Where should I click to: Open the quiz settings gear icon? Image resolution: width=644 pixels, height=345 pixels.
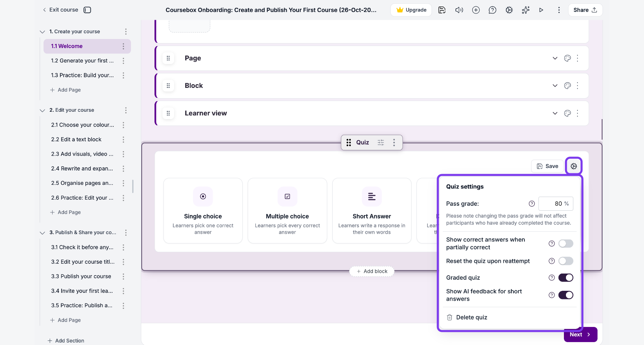coord(574,166)
